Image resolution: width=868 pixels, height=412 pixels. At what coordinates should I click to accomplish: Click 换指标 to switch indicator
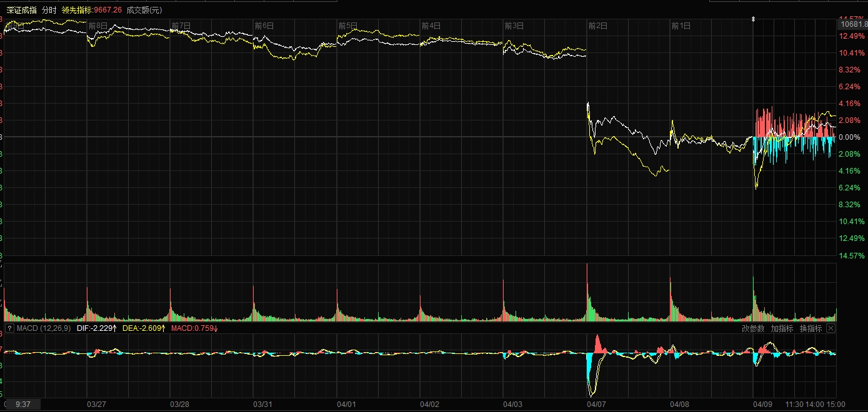(x=811, y=328)
